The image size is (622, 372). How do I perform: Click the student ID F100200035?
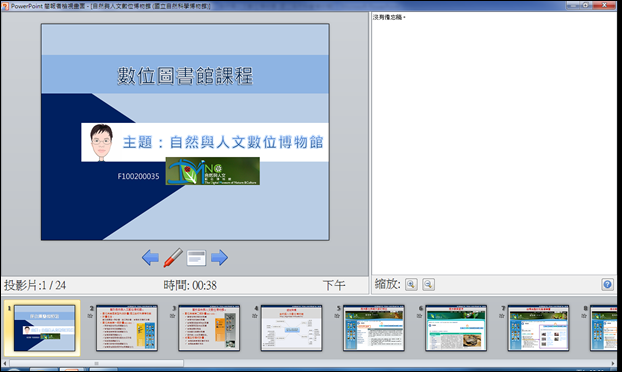138,176
